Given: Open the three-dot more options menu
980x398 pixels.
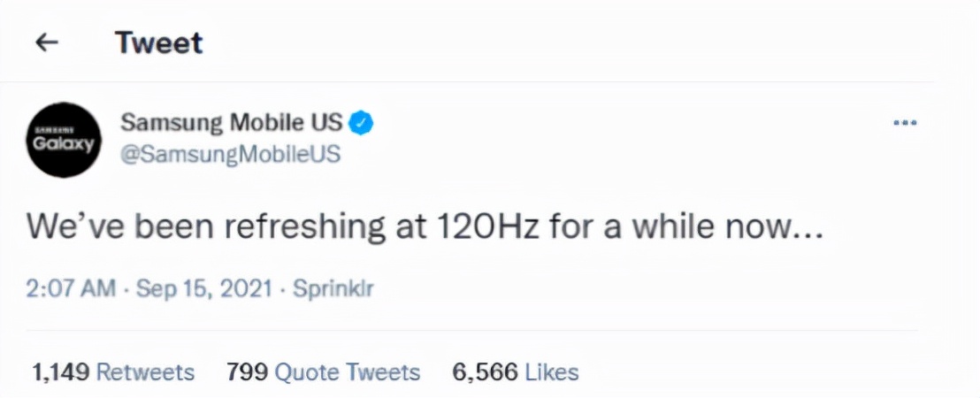Looking at the screenshot, I should 904,123.
